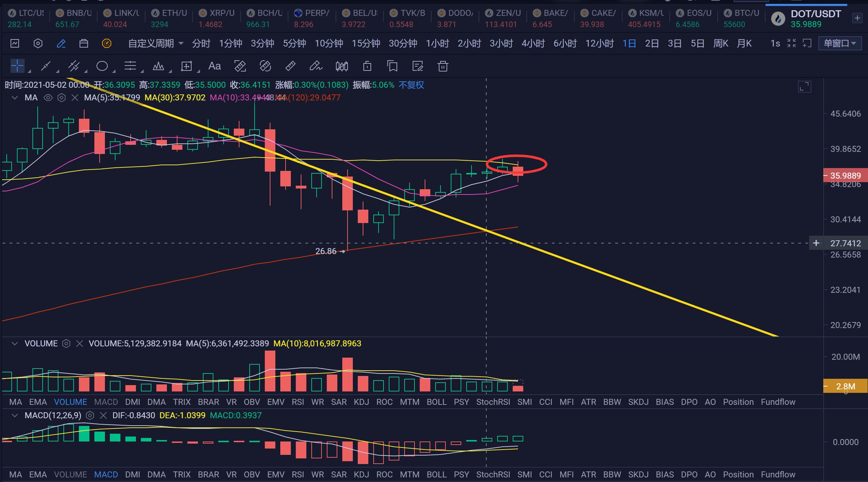Image resolution: width=868 pixels, height=482 pixels.
Task: Switch to the 4小时 timeframe
Action: pyautogui.click(x=533, y=43)
